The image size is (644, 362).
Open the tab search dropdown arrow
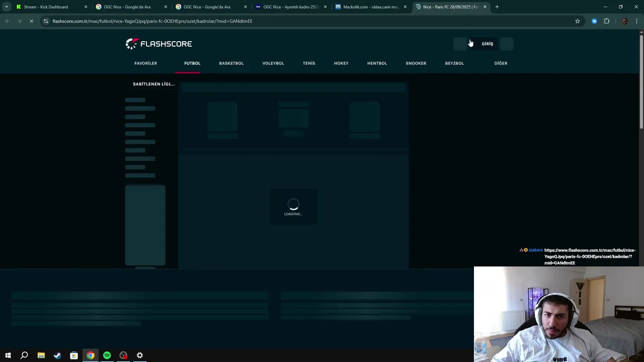[x=7, y=7]
